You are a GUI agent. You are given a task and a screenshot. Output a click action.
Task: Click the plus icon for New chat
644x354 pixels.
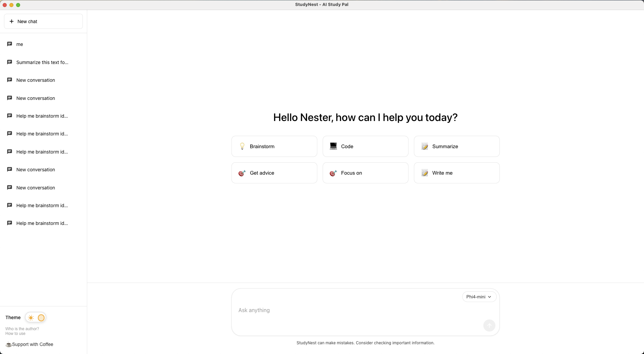[11, 21]
